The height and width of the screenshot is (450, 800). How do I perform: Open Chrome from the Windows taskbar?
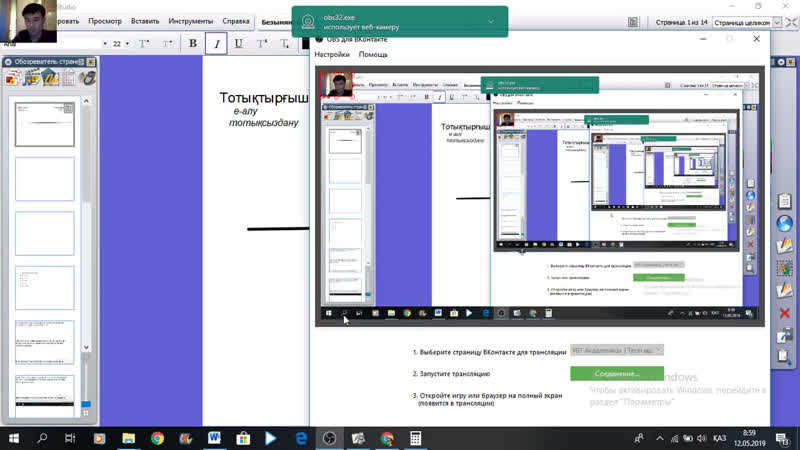point(158,438)
